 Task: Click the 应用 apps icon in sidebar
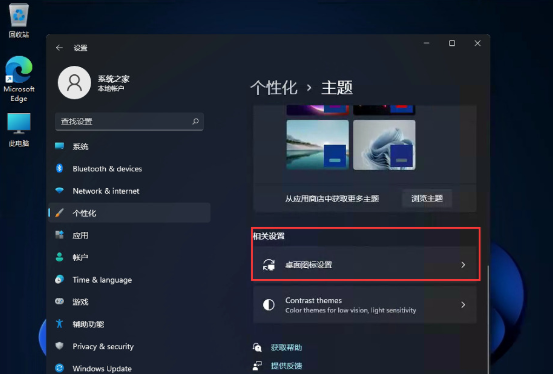point(59,235)
